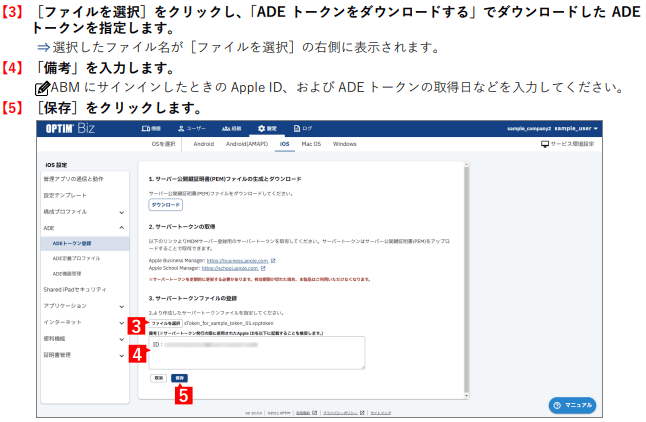
Task: Click the scrollbar down arrow
Action: click(x=466, y=396)
